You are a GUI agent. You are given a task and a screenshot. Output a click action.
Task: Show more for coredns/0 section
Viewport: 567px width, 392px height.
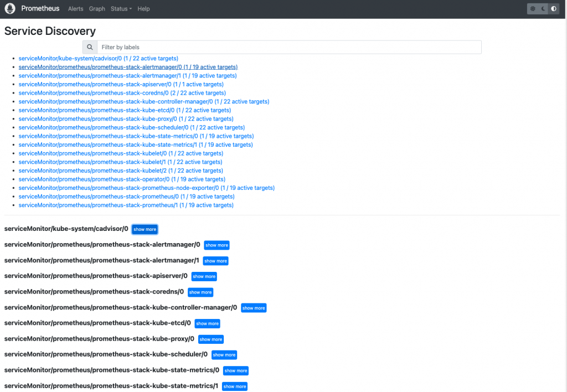(x=200, y=292)
